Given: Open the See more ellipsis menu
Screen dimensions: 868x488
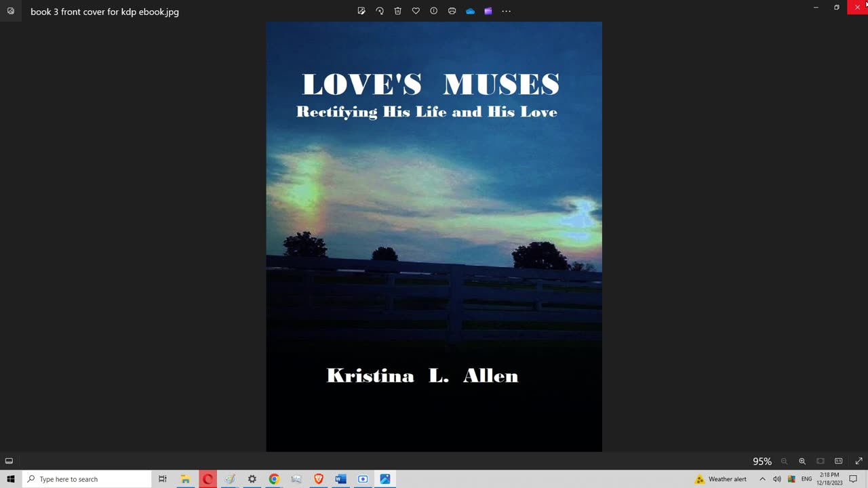Looking at the screenshot, I should pyautogui.click(x=506, y=11).
